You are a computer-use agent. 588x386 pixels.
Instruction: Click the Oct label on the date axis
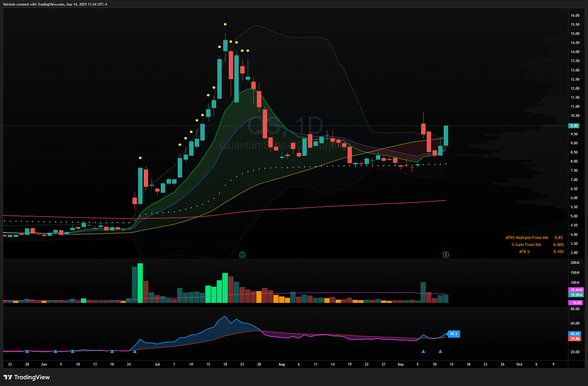click(x=519, y=364)
